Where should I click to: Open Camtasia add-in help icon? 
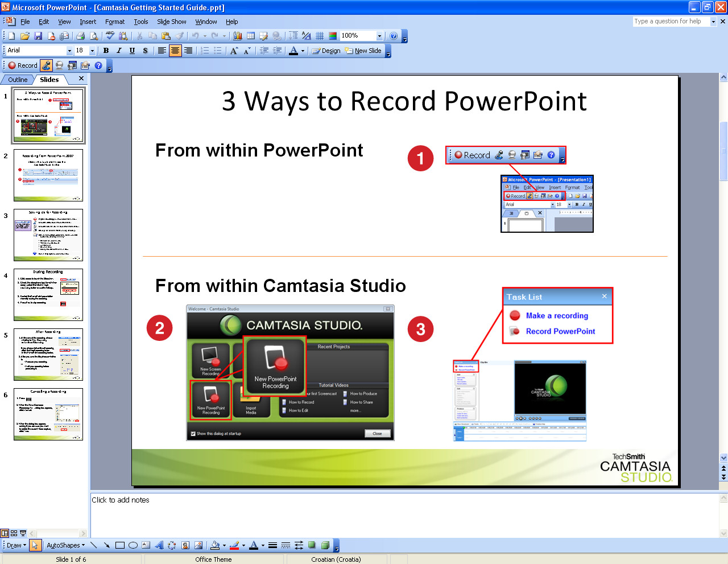point(98,65)
